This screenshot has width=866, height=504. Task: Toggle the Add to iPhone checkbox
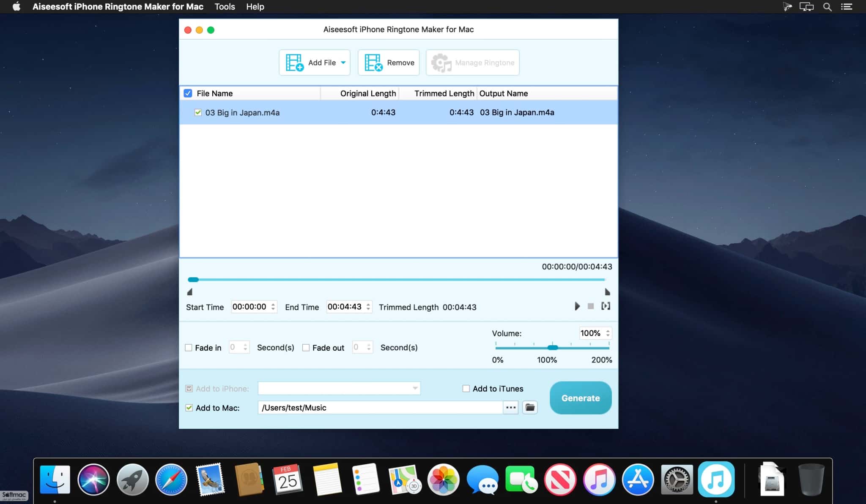189,389
